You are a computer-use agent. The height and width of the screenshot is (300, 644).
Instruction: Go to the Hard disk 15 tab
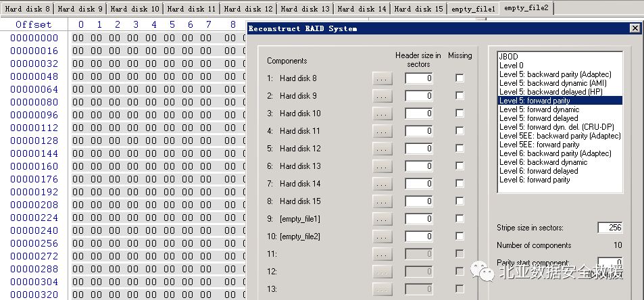[x=418, y=9]
